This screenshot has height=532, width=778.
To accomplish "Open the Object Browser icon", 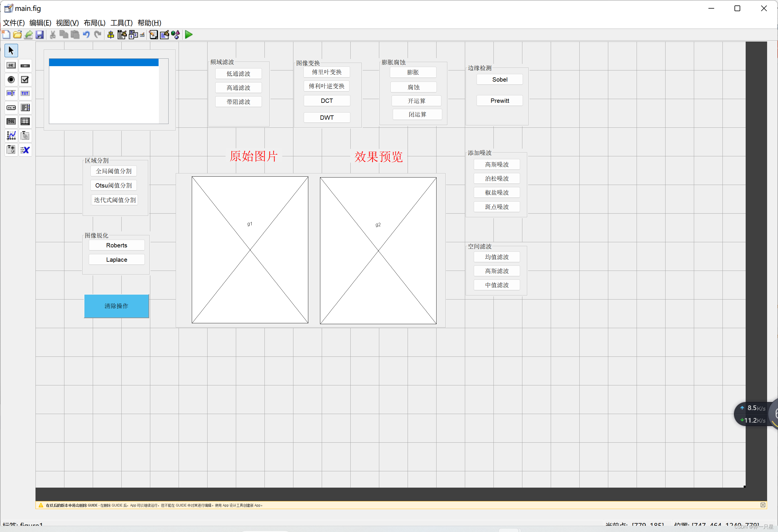I will [175, 34].
